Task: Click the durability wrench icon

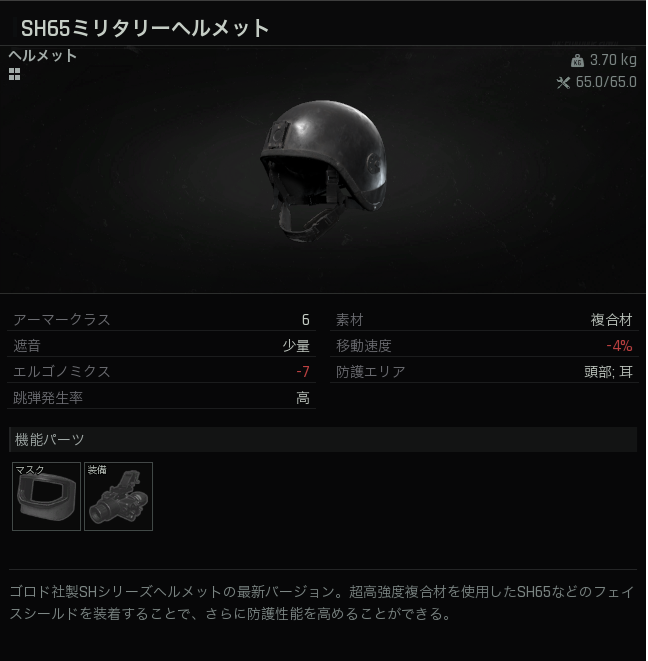Action: click(x=563, y=83)
